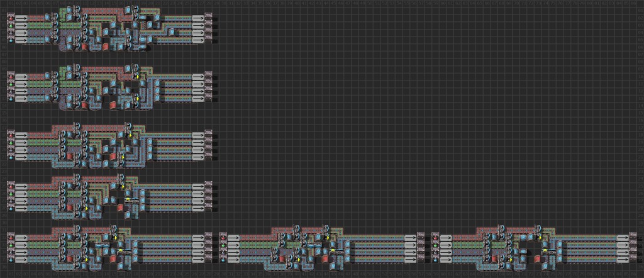Click green science pack source in bottom-middle balancer
644x278 pixels.
pyautogui.click(x=223, y=245)
